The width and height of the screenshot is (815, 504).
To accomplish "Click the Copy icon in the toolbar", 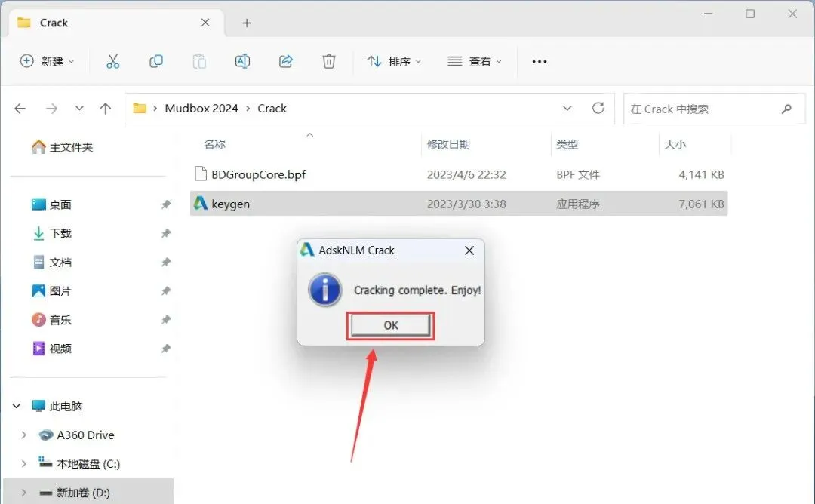I will 156,61.
